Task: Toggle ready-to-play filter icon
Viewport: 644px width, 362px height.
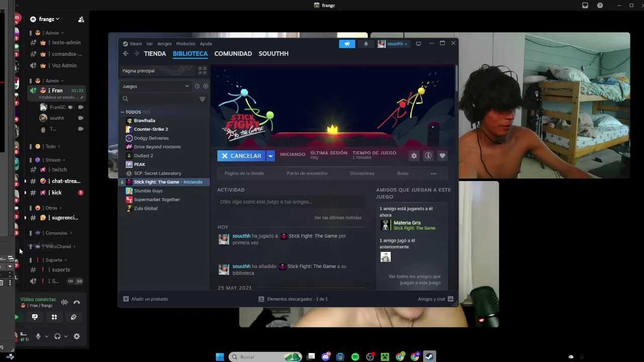Action: pos(205,86)
